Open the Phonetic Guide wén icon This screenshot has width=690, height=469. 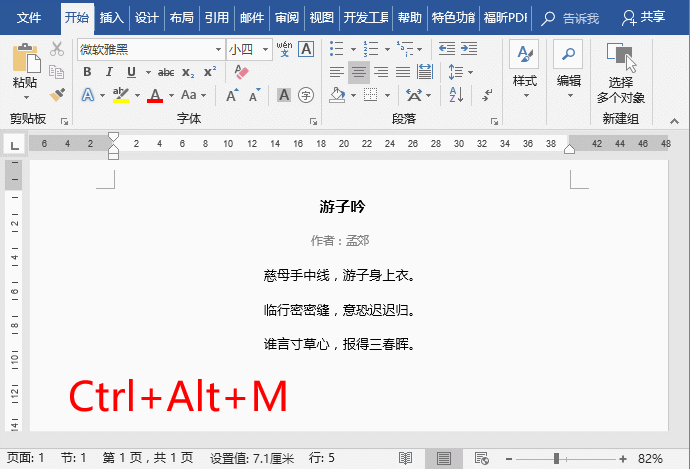tap(284, 49)
